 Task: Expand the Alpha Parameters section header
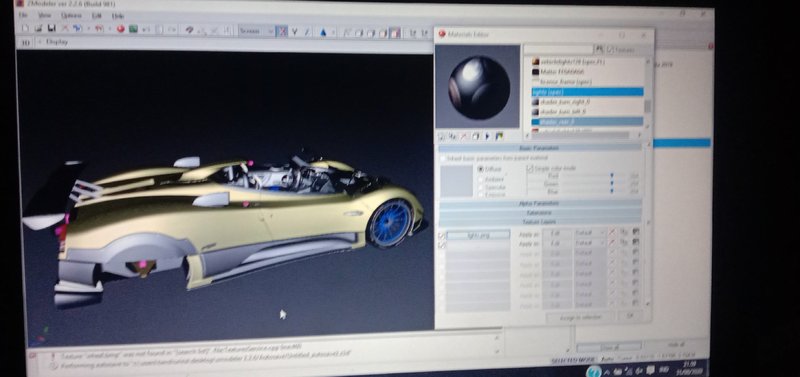click(540, 204)
